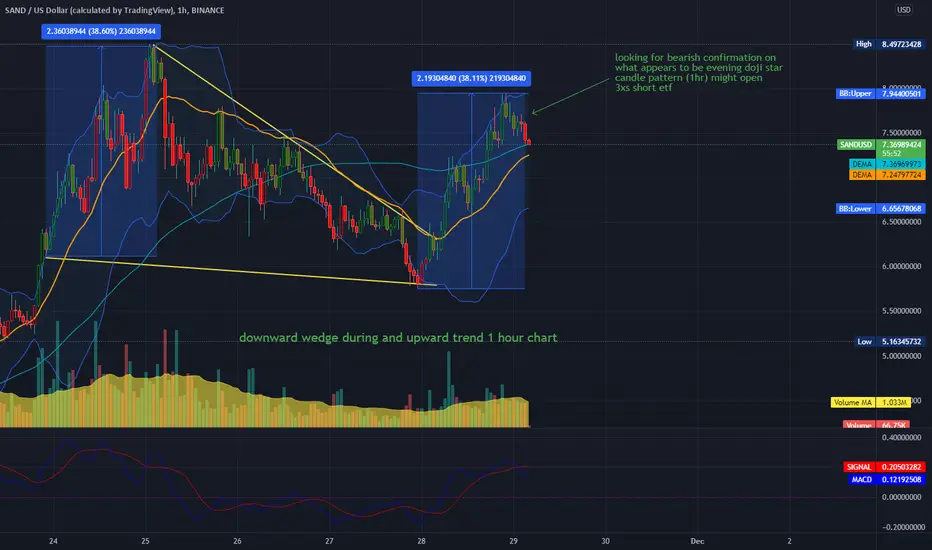Click the Low 5.16345732 price label
Image resolution: width=932 pixels, height=550 pixels.
coord(889,341)
